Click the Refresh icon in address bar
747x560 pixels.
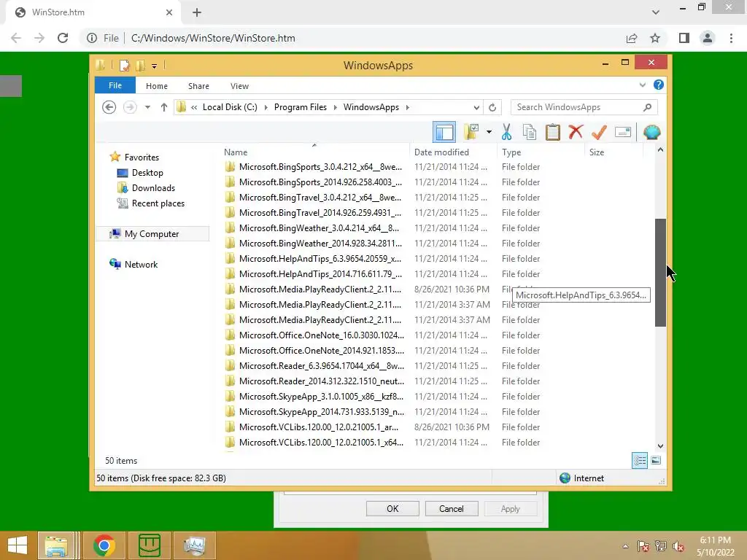(492, 107)
